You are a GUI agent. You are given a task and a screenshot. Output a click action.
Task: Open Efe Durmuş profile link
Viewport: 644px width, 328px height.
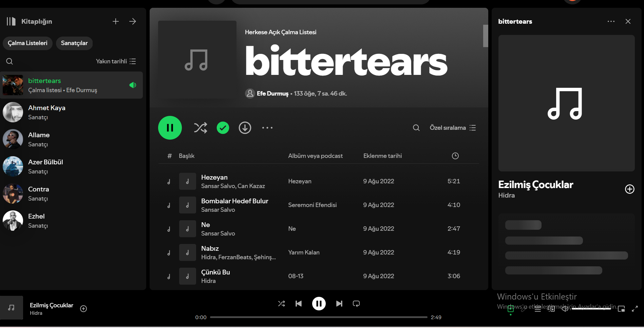(272, 94)
